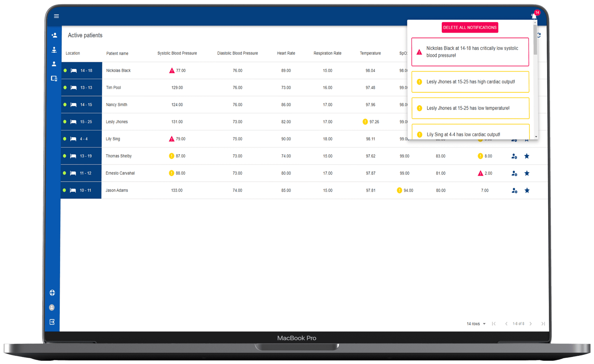Click the help lifebuoy sidebar icon
The width and height of the screenshot is (594, 364).
pyautogui.click(x=52, y=293)
